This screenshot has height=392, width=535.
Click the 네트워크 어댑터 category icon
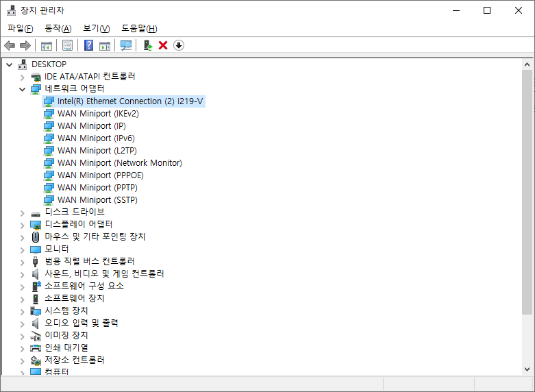[x=36, y=89]
